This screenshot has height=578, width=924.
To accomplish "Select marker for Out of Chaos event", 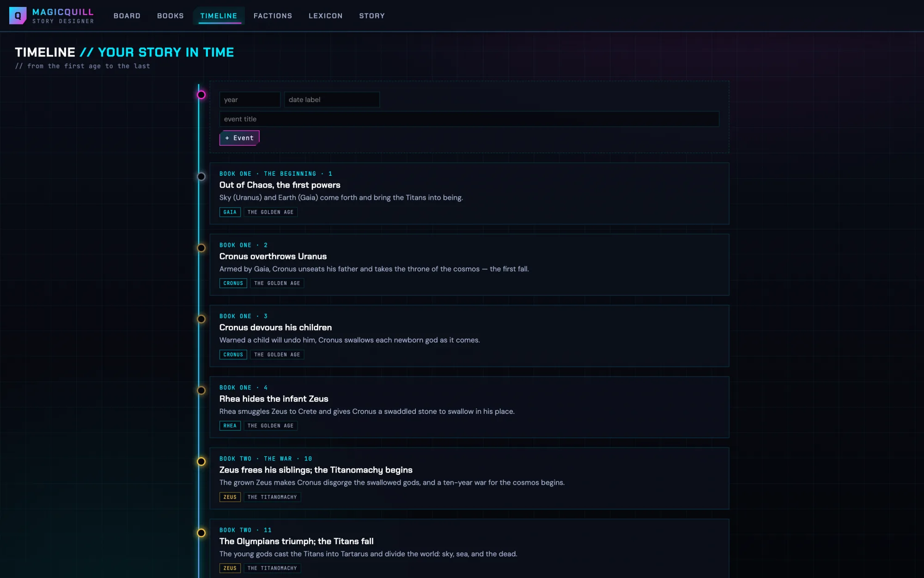I will point(201,176).
